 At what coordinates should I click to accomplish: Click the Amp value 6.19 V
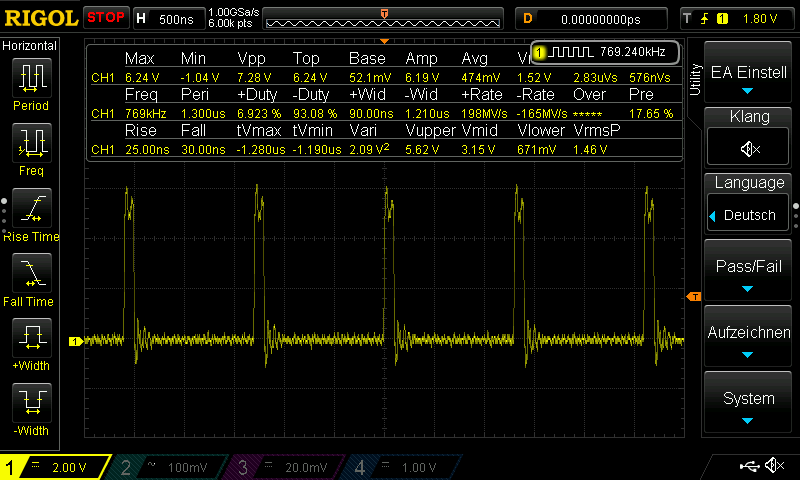[x=422, y=78]
